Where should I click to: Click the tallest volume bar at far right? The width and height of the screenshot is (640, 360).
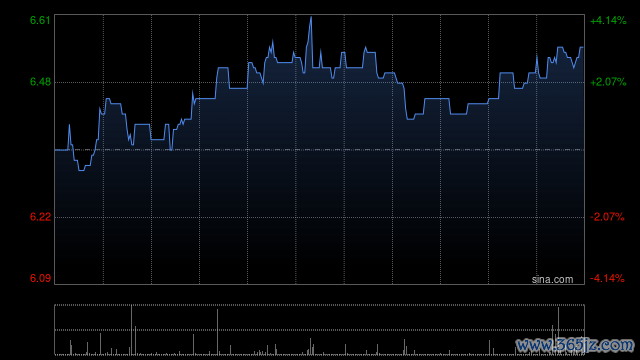pos(558,331)
